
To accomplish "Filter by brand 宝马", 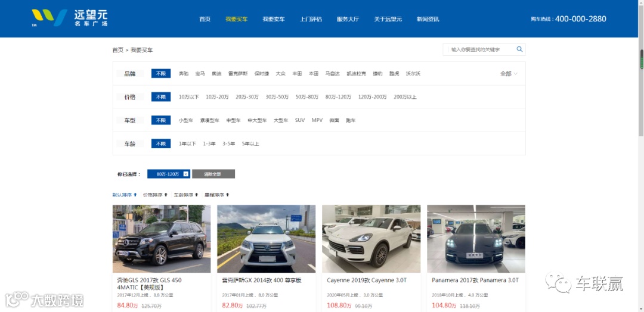I will [x=200, y=74].
